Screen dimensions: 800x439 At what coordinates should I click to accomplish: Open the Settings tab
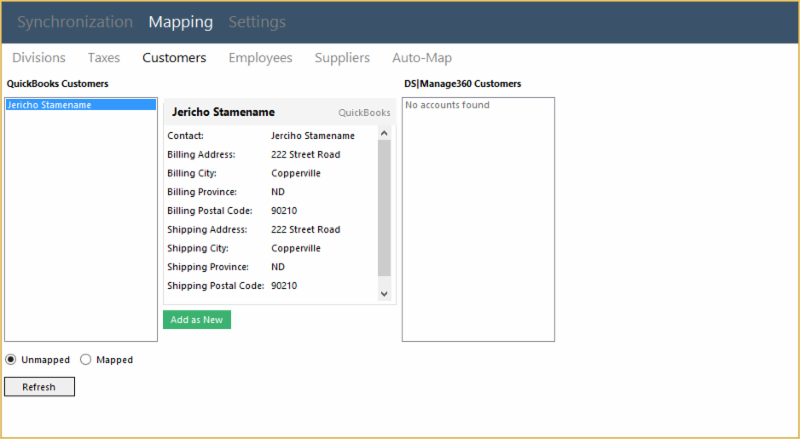(x=257, y=22)
